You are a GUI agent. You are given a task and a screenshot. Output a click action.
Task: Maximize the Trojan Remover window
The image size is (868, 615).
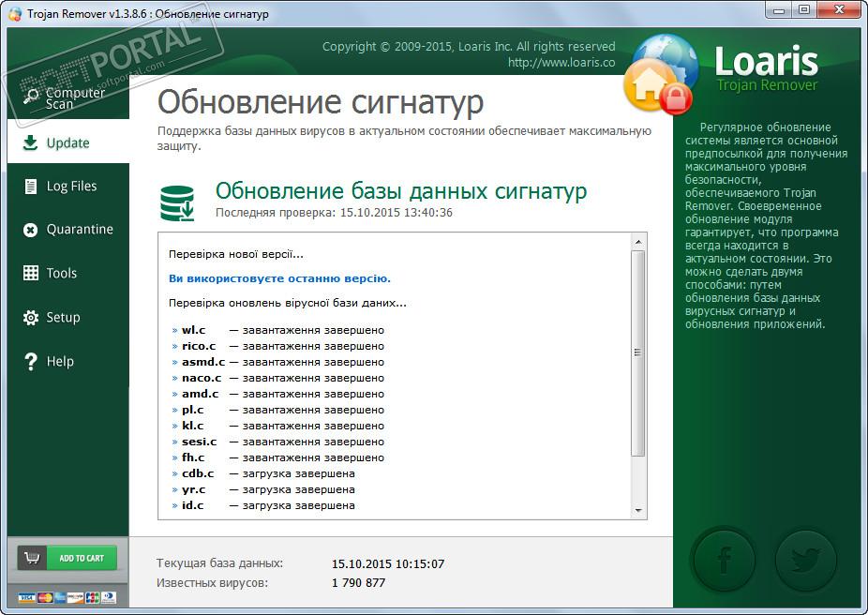pos(803,10)
